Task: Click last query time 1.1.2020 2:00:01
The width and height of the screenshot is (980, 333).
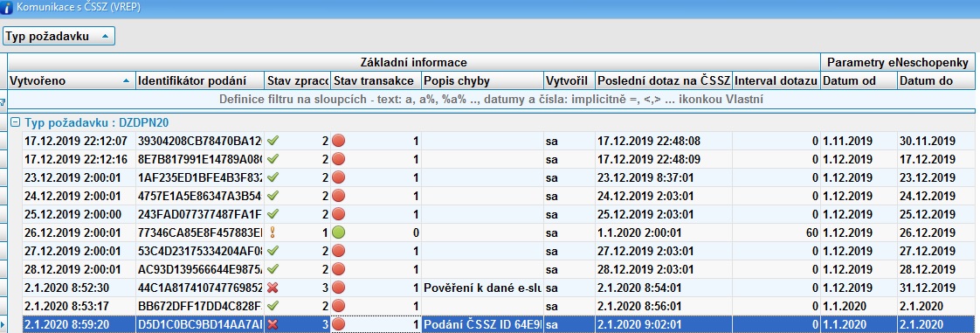Action: click(x=640, y=232)
